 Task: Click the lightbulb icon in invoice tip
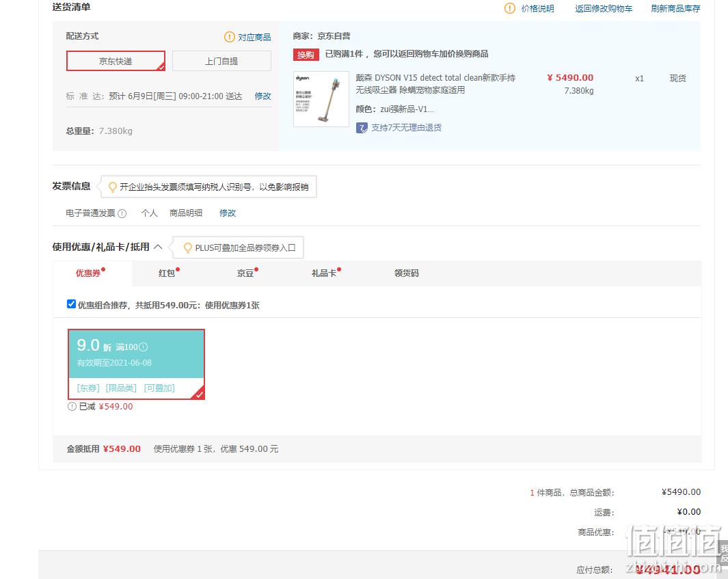coord(112,187)
